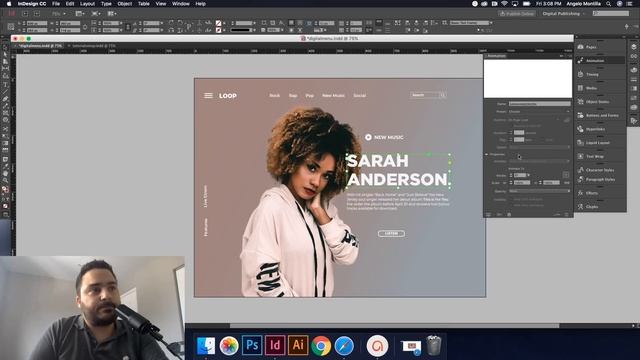
Task: Click the LISTEN button on the page
Action: point(391,233)
